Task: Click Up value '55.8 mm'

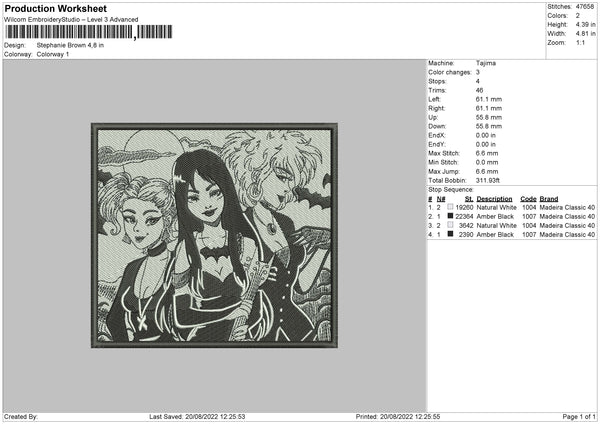Action: [x=489, y=117]
